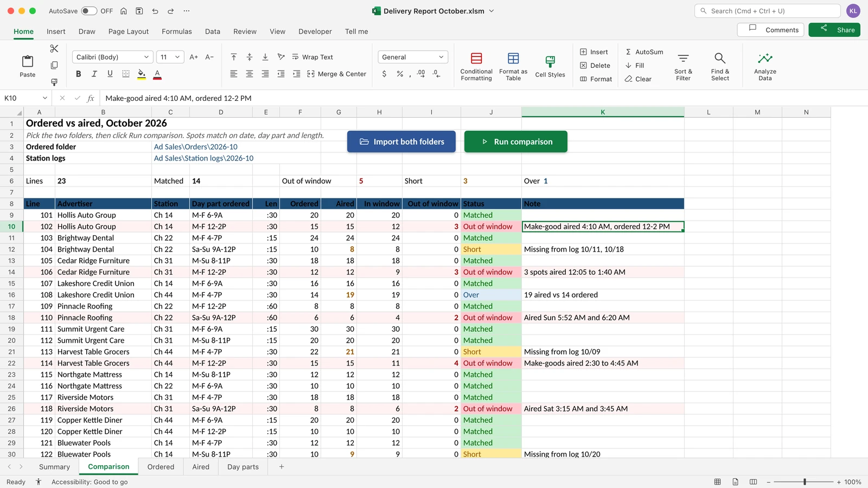Open the font color red A swatch
Screen dimensions: 868x488
point(157,74)
